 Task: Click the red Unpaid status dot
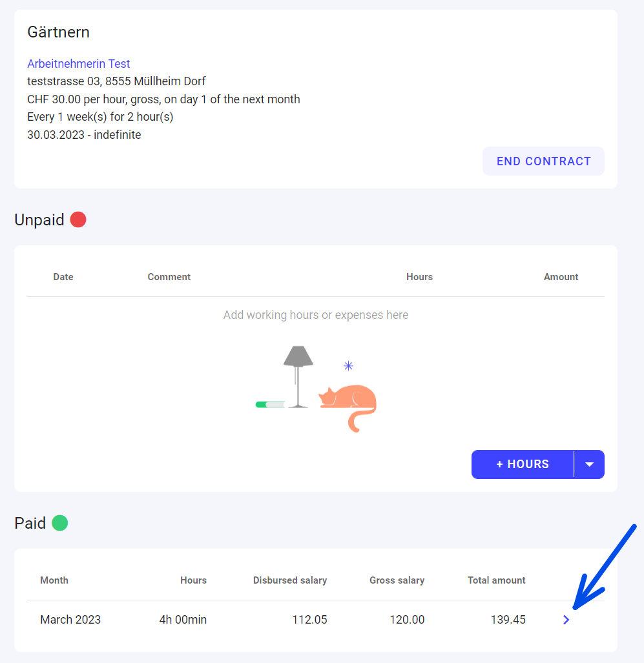(78, 220)
